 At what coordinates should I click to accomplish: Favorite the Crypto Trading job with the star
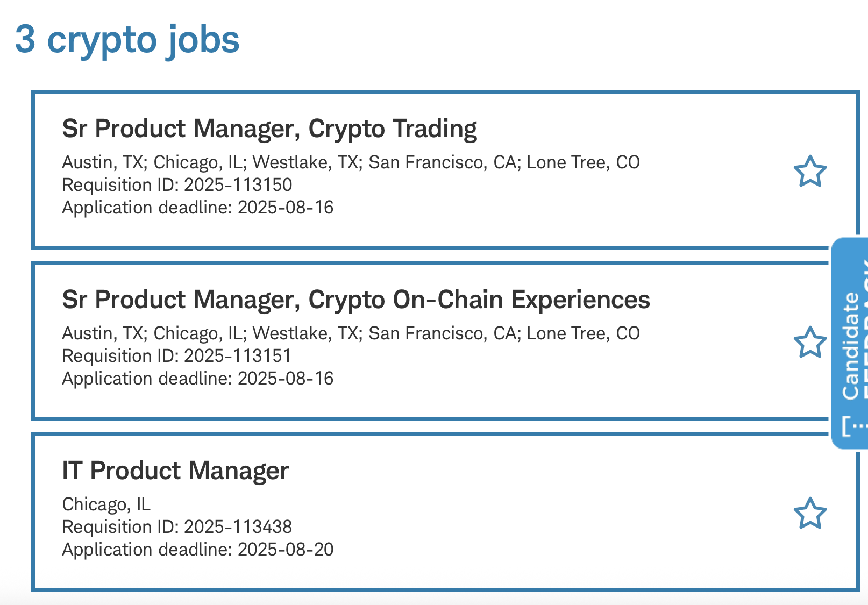pos(809,172)
